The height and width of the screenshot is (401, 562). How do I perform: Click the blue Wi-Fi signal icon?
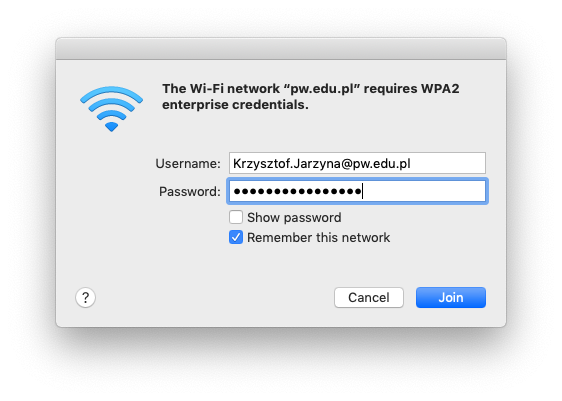(111, 109)
